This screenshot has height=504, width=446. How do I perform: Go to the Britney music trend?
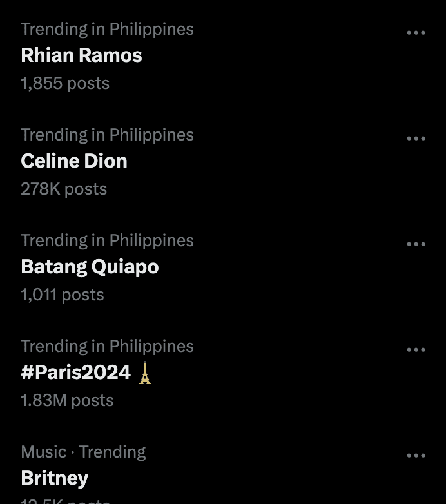click(55, 478)
